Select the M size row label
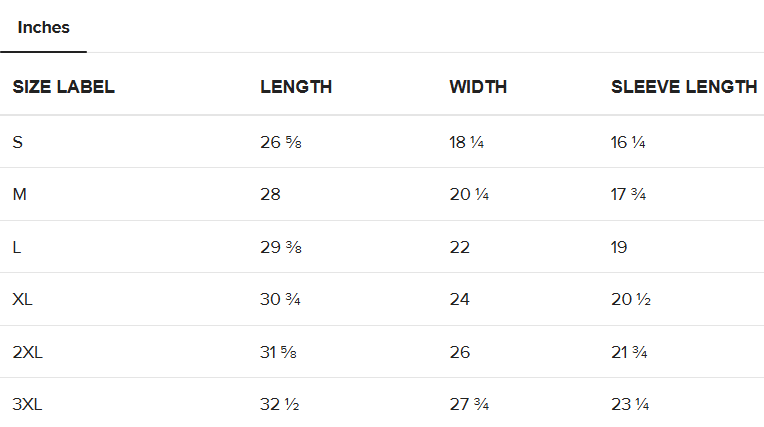Image resolution: width=764 pixels, height=427 pixels. pos(19,194)
